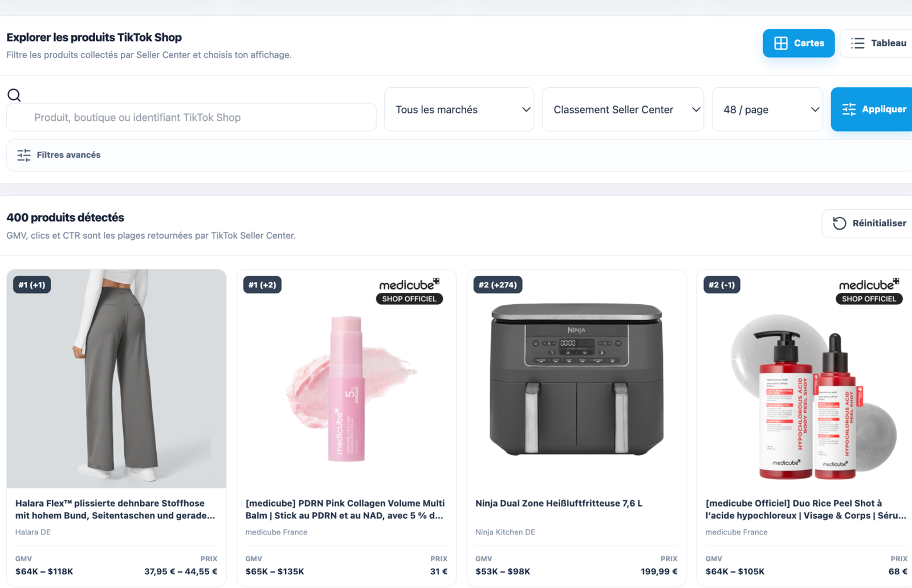Click the 400 produits détectés heading

(65, 218)
